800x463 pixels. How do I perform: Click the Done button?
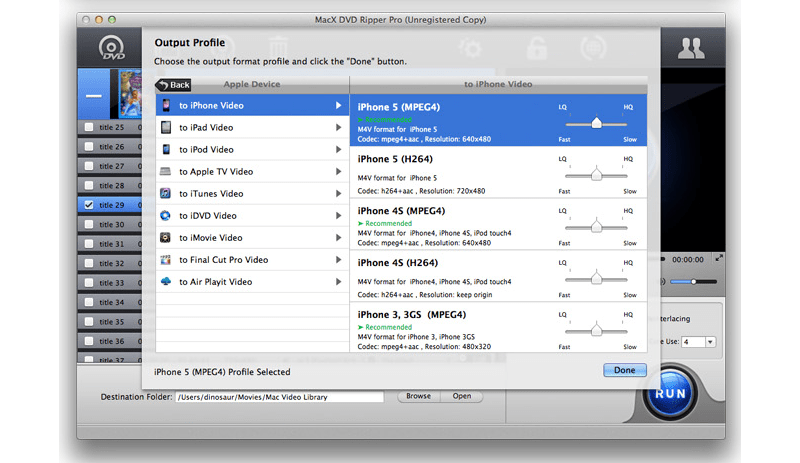[x=624, y=370]
